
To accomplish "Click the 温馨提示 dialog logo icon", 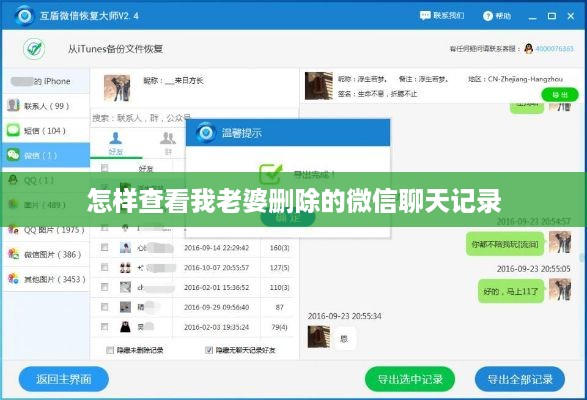I will point(206,133).
